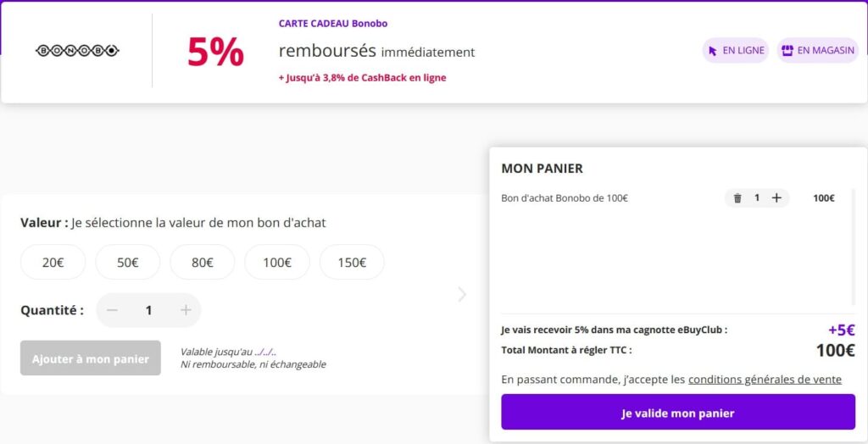868x444 pixels.
Task: Open the conditions générales de vente link
Action: click(765, 380)
